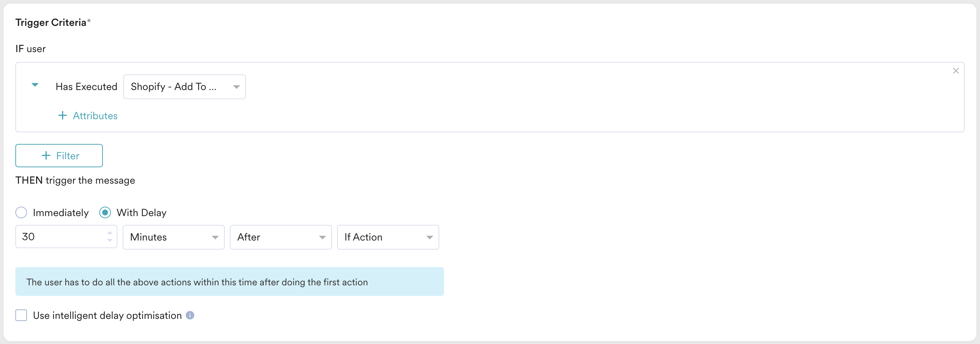Remove the condition with the X icon
The height and width of the screenshot is (344, 980).
point(955,71)
